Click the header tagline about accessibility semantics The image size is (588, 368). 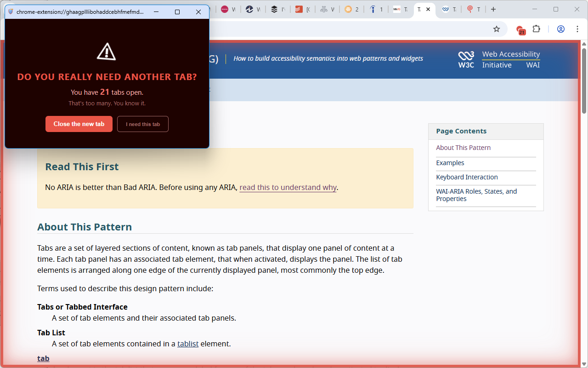(328, 58)
